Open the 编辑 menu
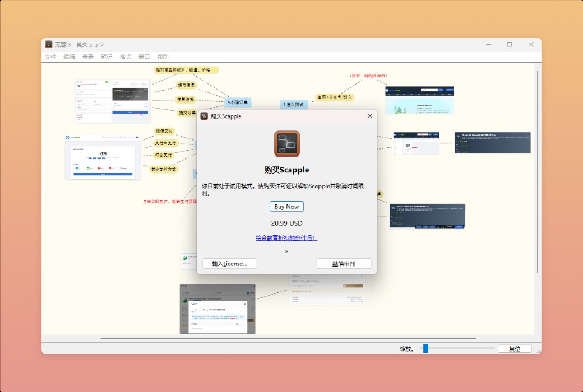The image size is (583, 392). [68, 57]
